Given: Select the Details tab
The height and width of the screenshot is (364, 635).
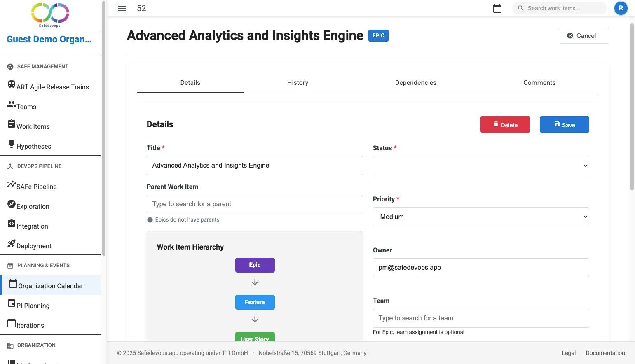Looking at the screenshot, I should (x=190, y=83).
